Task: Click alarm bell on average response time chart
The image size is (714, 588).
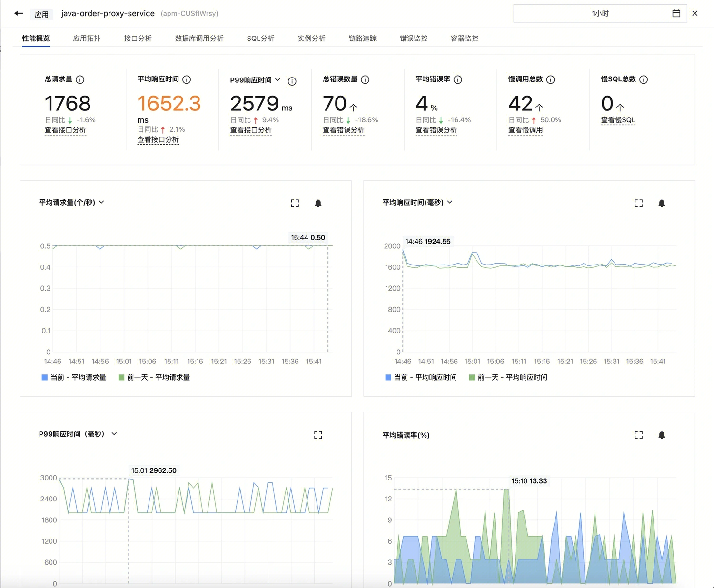Action: (662, 203)
